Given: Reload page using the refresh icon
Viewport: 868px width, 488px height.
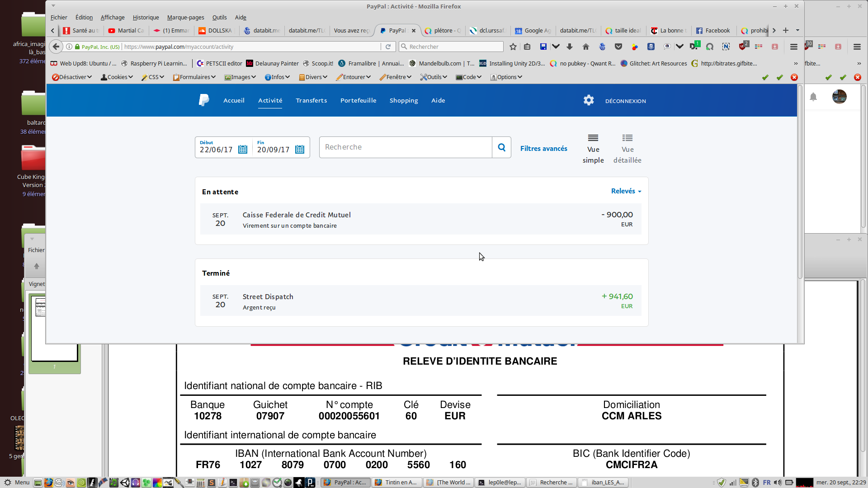Looking at the screenshot, I should pos(388,47).
